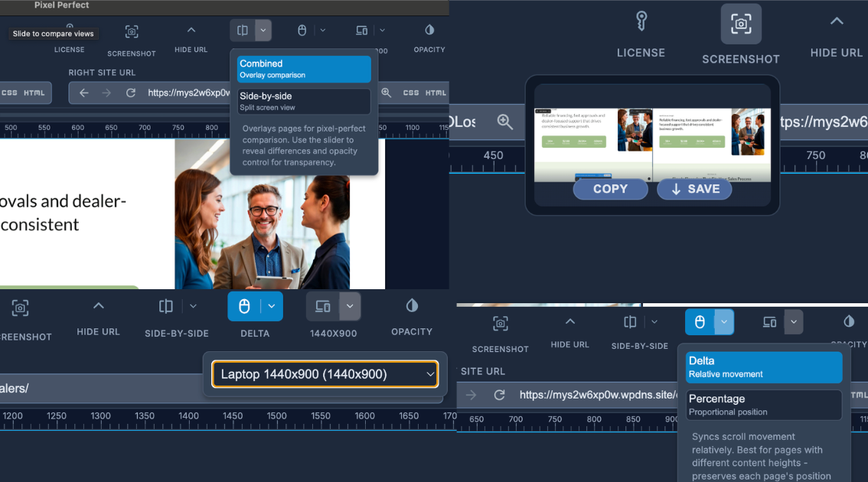The width and height of the screenshot is (868, 482).
Task: Click the SAVE button under the preview
Action: (x=694, y=189)
